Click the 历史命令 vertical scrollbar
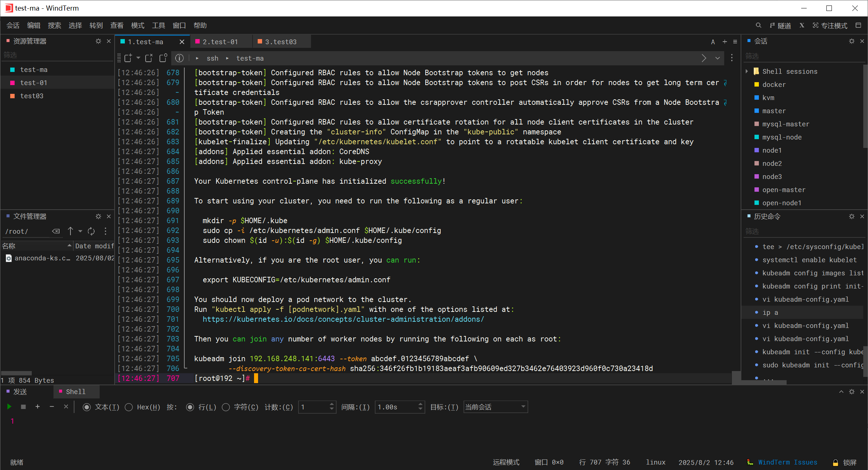 865,362
